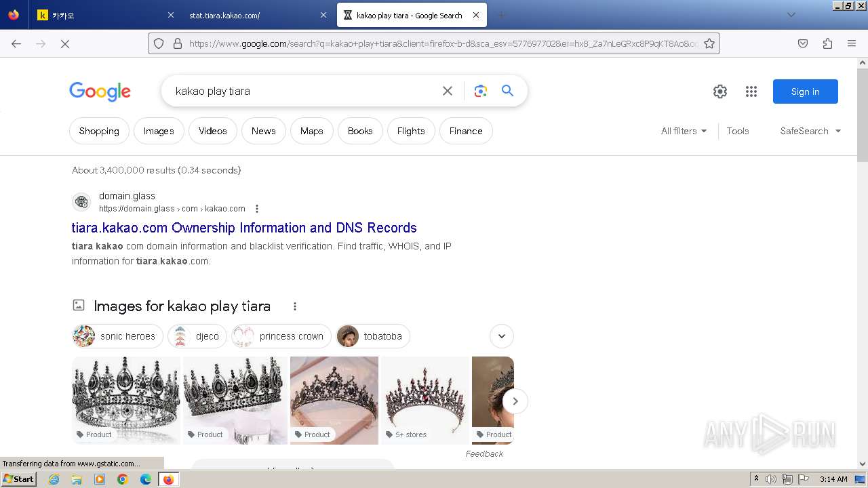The width and height of the screenshot is (868, 488).
Task: Bookmark this page with the star icon
Action: coord(709,43)
